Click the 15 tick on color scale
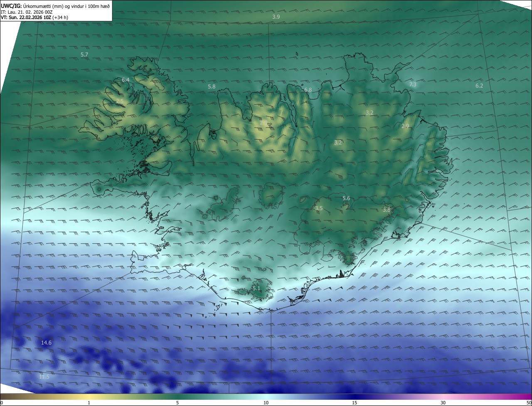The image size is (532, 406). [x=355, y=403]
